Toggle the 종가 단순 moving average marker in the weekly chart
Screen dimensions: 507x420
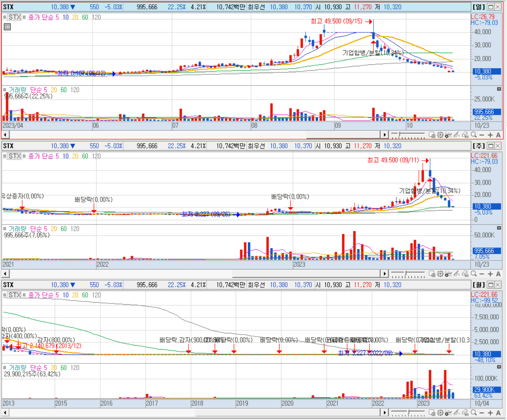pyautogui.click(x=24, y=156)
